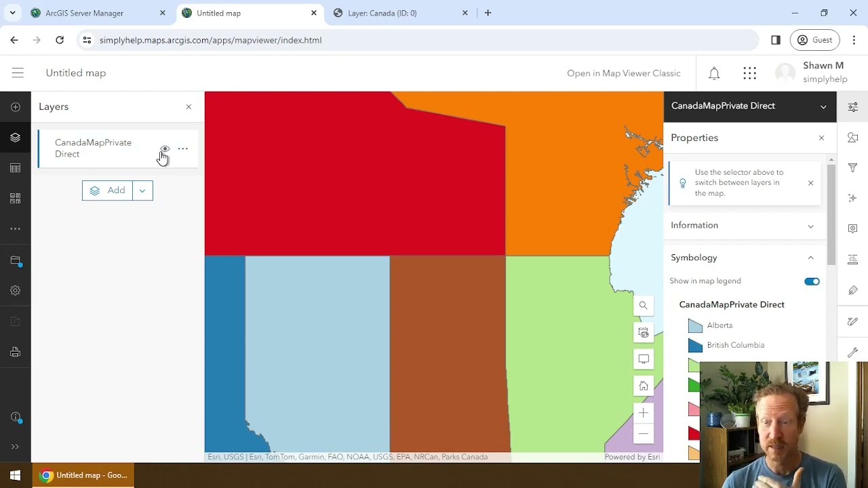The image size is (868, 488).
Task: Click the British Columbia legend color swatch
Action: (695, 346)
